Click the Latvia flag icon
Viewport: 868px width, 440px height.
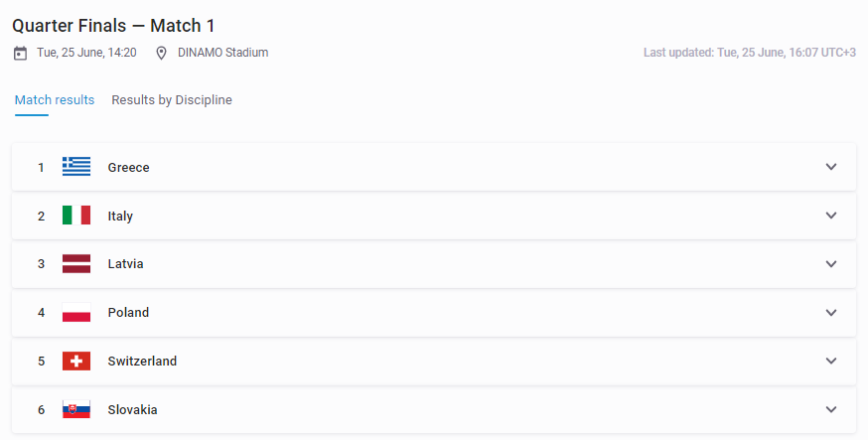click(76, 264)
